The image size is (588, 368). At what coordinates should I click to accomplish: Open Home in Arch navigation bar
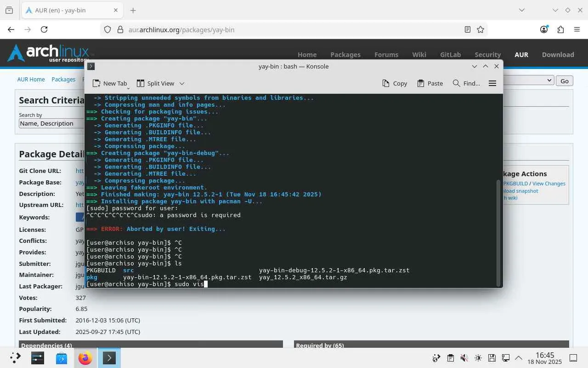click(x=307, y=54)
